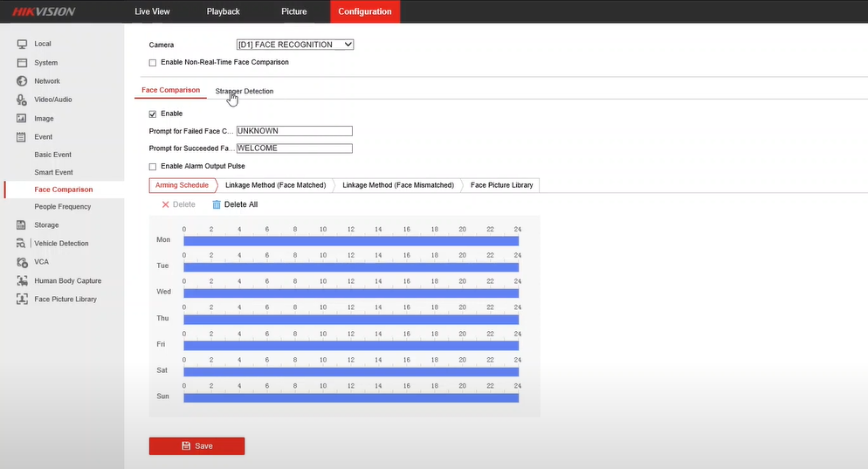Expand the System menu in sidebar

pos(45,63)
